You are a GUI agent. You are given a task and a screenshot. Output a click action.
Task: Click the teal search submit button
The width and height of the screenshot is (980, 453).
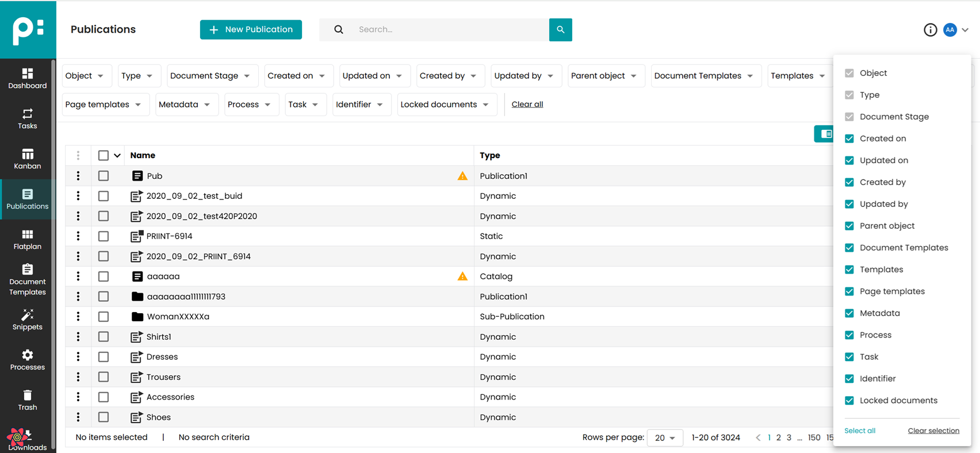560,30
